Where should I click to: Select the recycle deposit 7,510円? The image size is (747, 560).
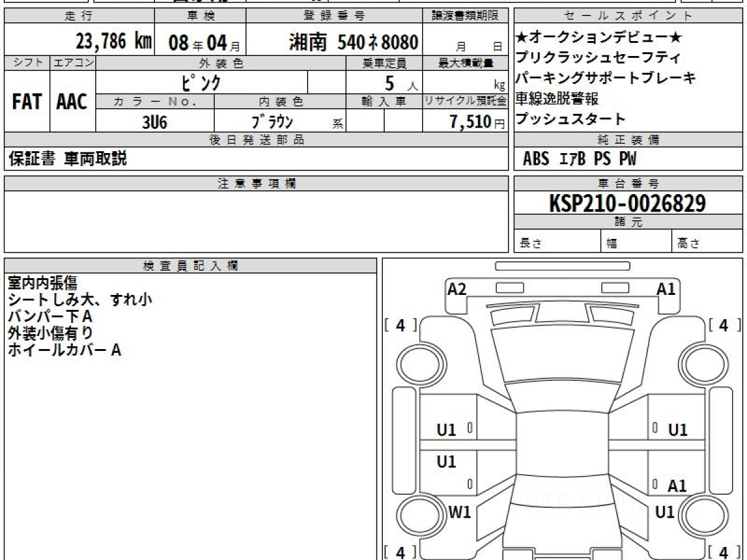477,121
